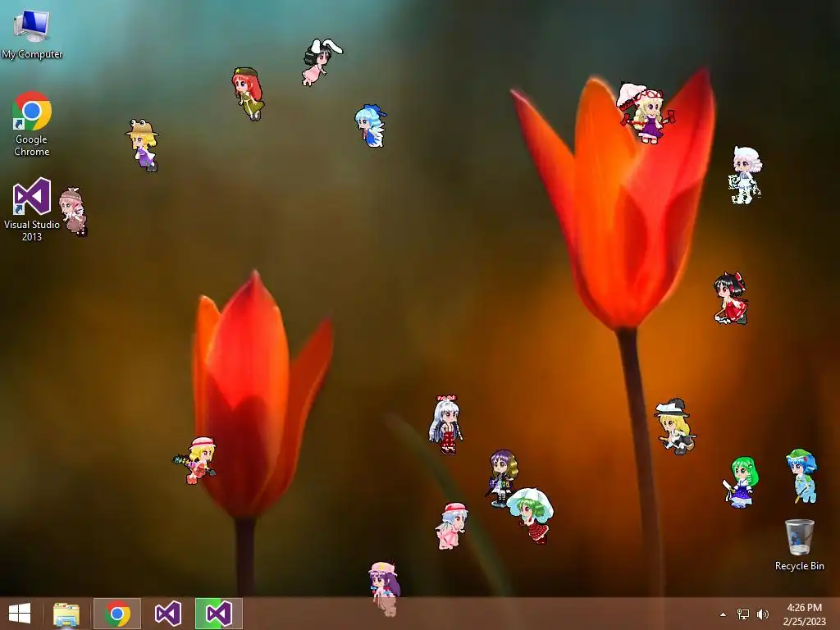The image size is (840, 630).
Task: Select the Visual Studio 2013 desktop shortcut
Action: (32, 209)
